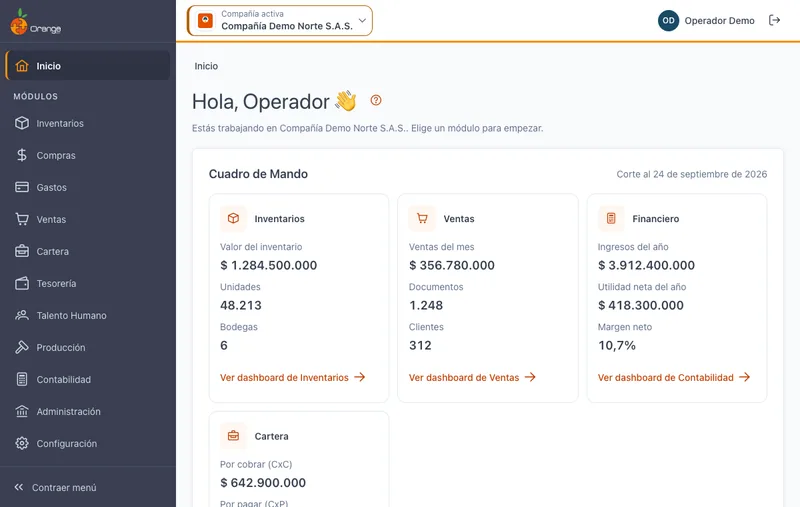800x507 pixels.
Task: Click clients value 312
Action: pos(420,345)
